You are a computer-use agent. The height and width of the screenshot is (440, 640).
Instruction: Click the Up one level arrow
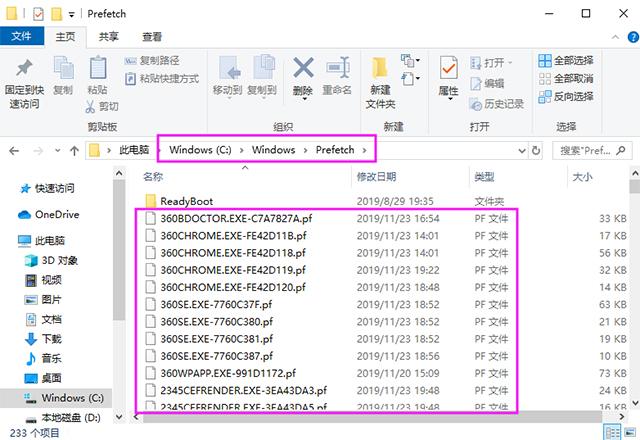click(x=74, y=151)
